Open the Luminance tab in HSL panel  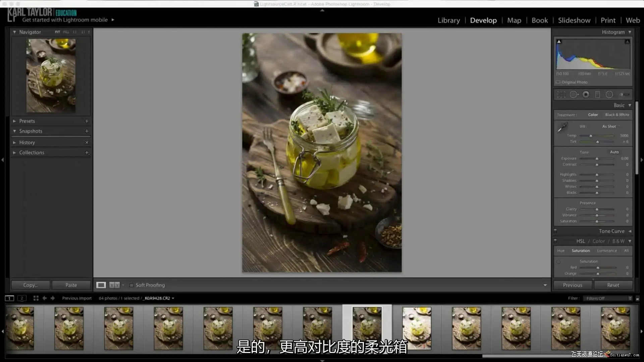[607, 251]
